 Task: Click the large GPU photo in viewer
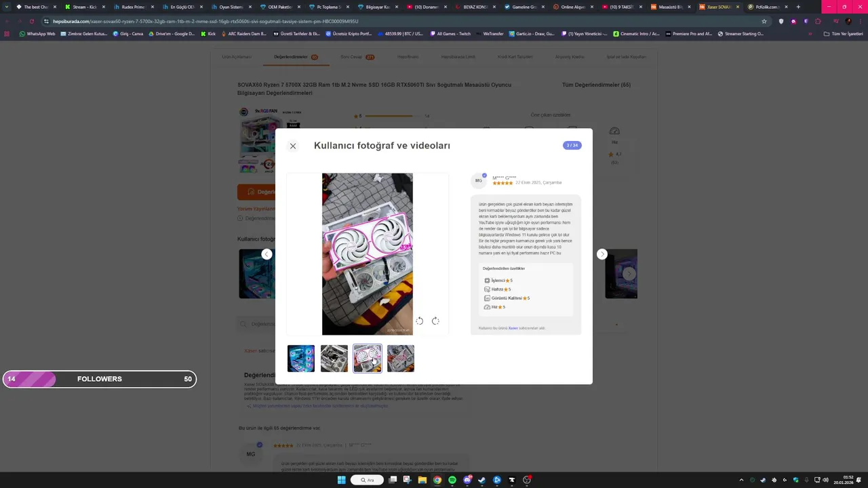pos(368,254)
